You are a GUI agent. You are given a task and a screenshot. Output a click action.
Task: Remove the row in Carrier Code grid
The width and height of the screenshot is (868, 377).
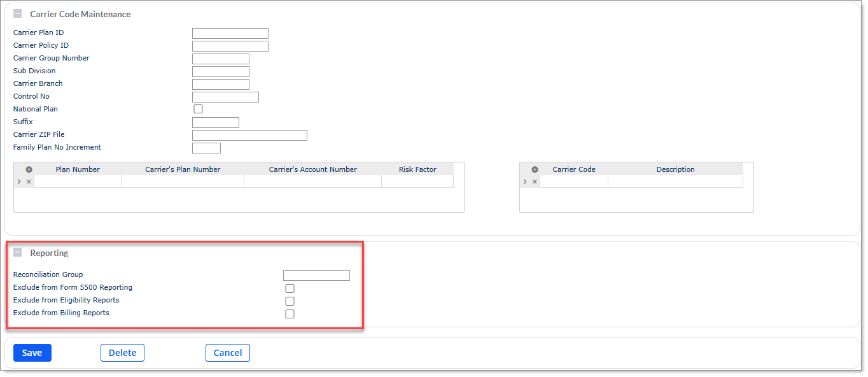[x=535, y=182]
